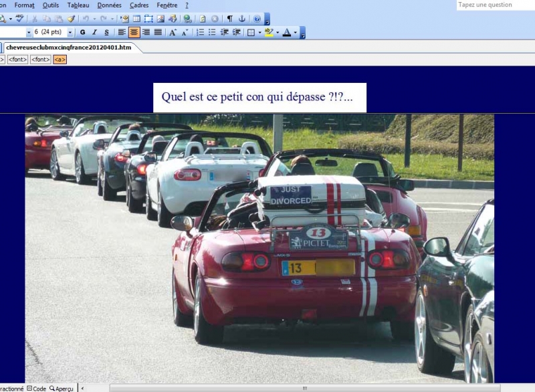Viewport: 535px width, 392px height.
Task: Expand the standard toolbar options
Action: click(267, 19)
